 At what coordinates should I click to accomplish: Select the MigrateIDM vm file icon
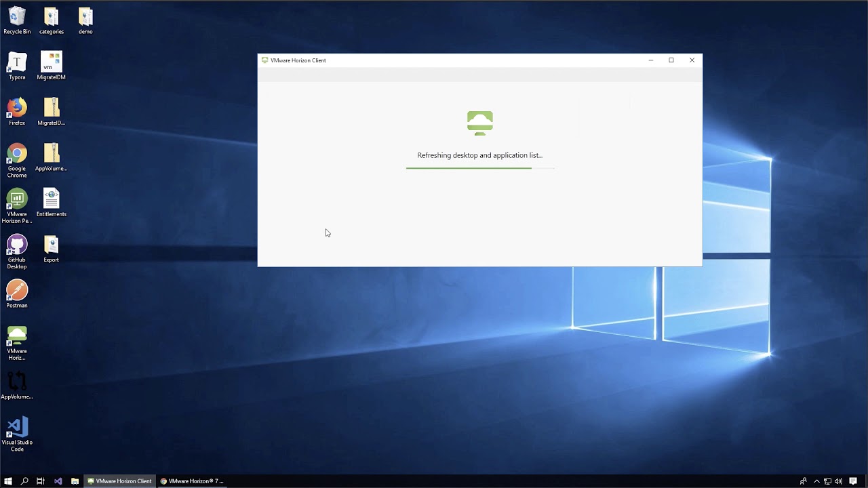tap(51, 66)
